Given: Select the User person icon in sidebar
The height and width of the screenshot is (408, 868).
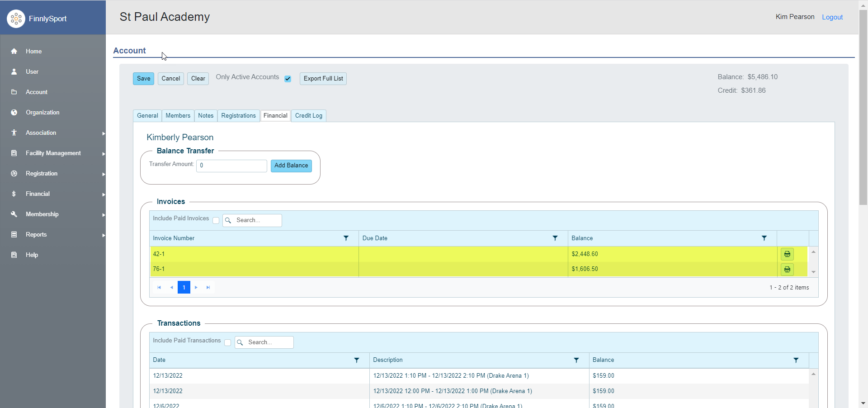Looking at the screenshot, I should [x=14, y=71].
